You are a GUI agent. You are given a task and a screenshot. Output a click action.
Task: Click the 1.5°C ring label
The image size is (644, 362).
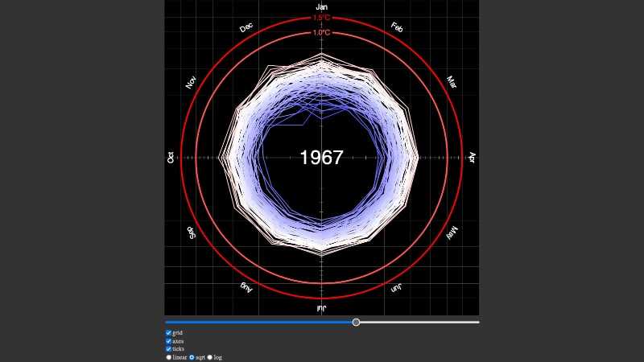[321, 17]
